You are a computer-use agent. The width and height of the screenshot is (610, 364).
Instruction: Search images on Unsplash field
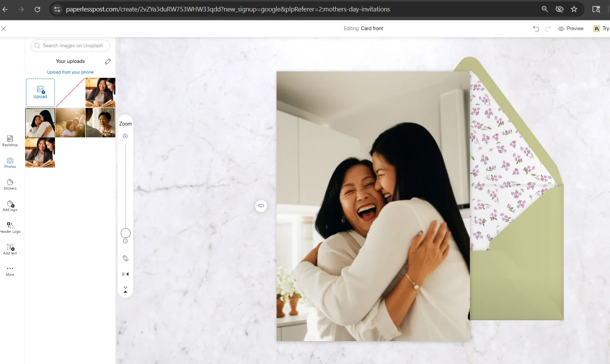(70, 45)
